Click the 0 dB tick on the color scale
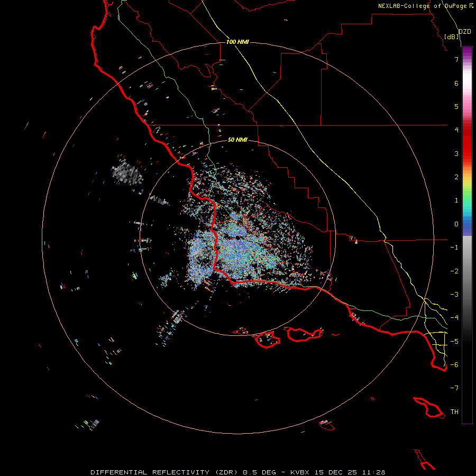476x476 pixels. 456,224
